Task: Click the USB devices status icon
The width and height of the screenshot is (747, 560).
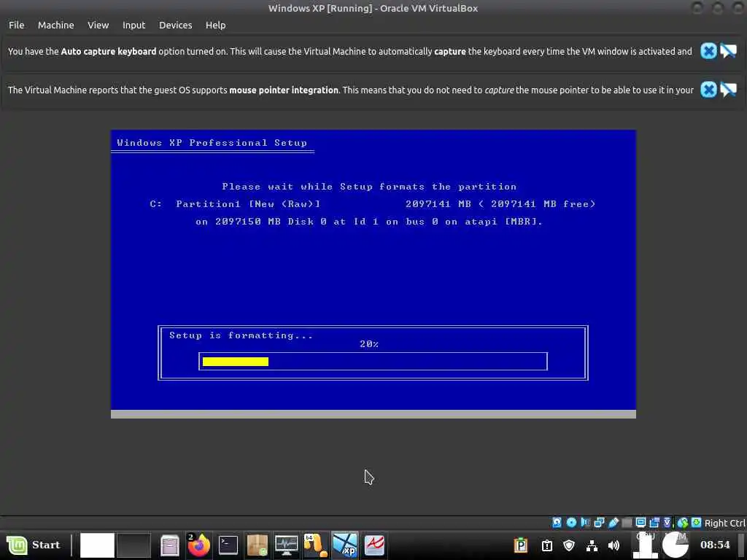Action: pos(614,522)
